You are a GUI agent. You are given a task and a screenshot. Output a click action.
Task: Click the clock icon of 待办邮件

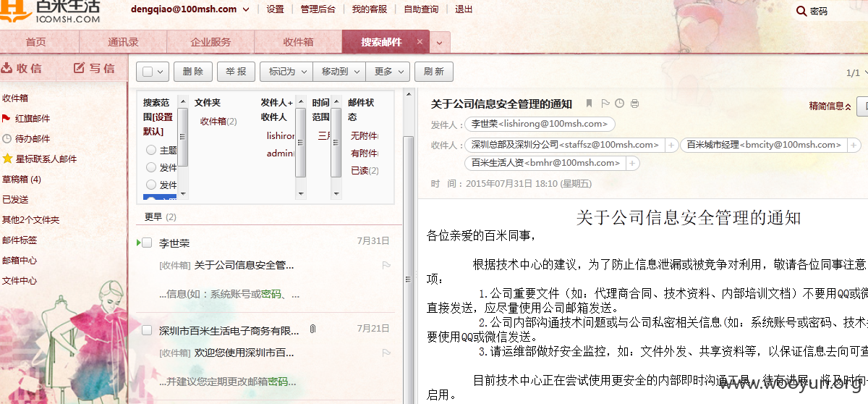7,138
